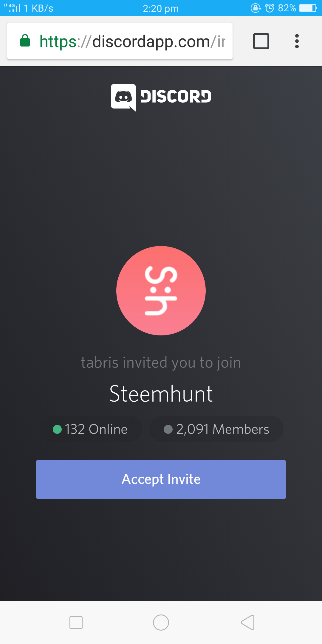Tap the Android recent apps square button
Screen dimensions: 322x644
pos(76,623)
